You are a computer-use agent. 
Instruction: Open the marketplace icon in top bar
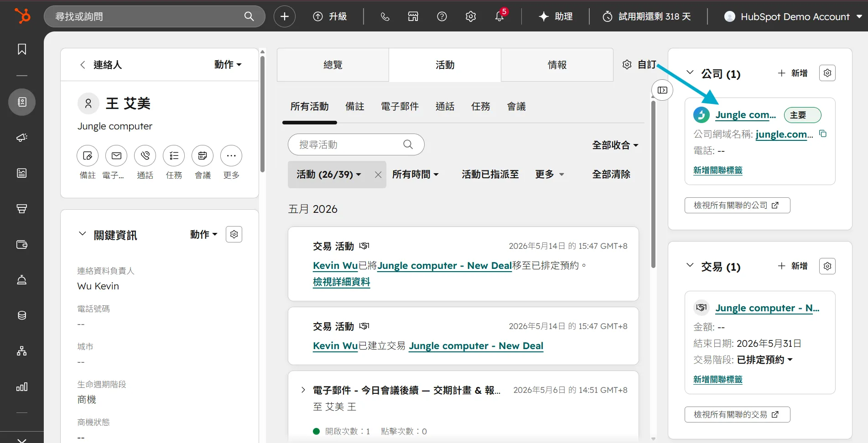click(x=413, y=16)
